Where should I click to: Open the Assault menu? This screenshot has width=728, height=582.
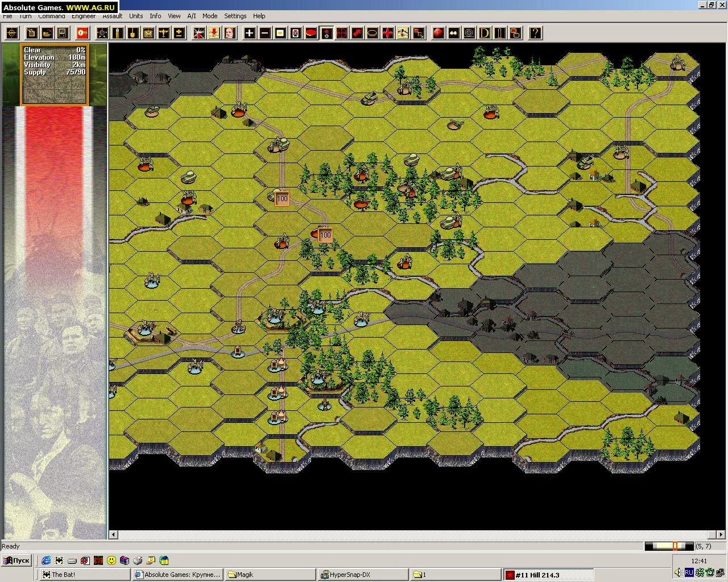pyautogui.click(x=113, y=16)
